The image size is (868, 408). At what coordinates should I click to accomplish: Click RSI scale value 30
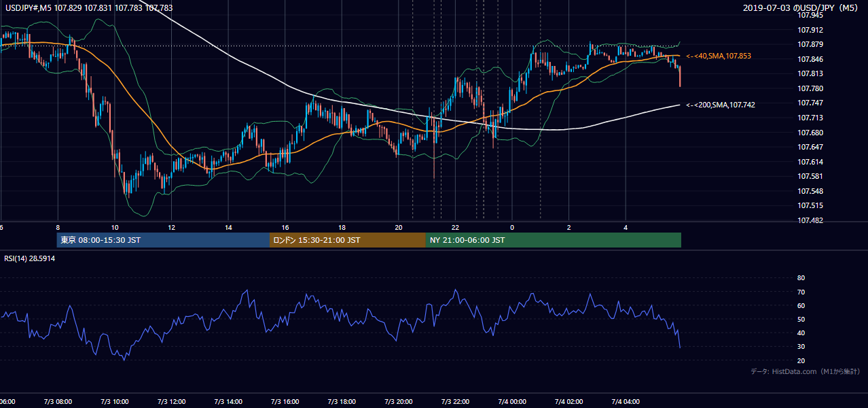(801, 347)
